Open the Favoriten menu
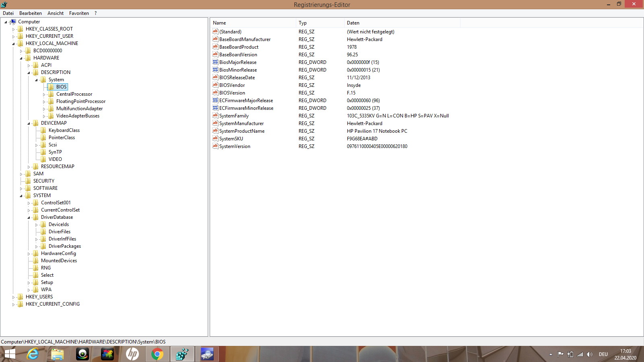 coord(79,13)
